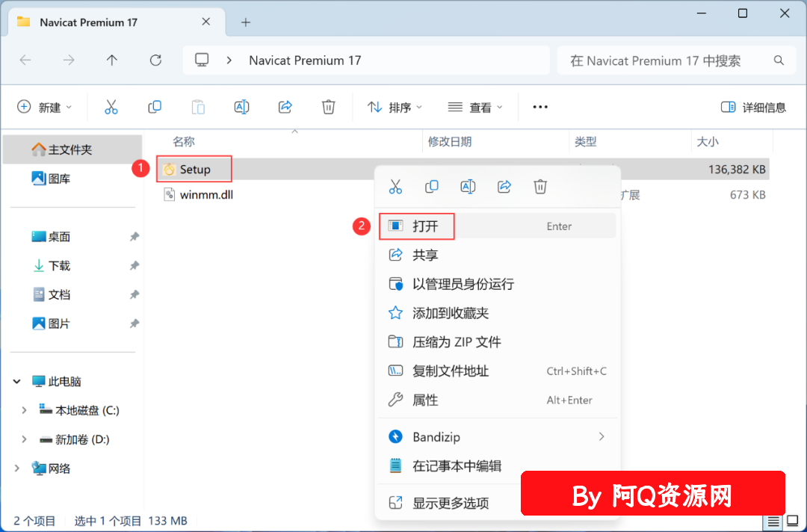Unpin 桌面 with its pin icon
Viewport: 807px width, 532px height.
pyautogui.click(x=134, y=237)
